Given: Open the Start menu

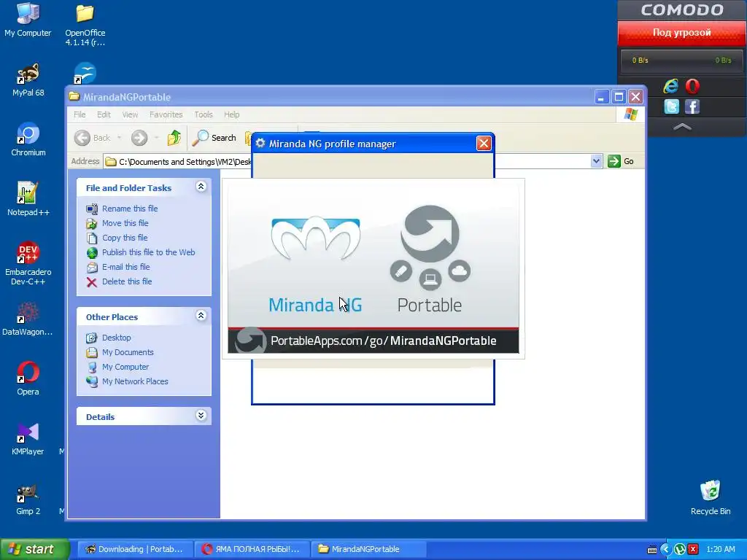Looking at the screenshot, I should 35,549.
